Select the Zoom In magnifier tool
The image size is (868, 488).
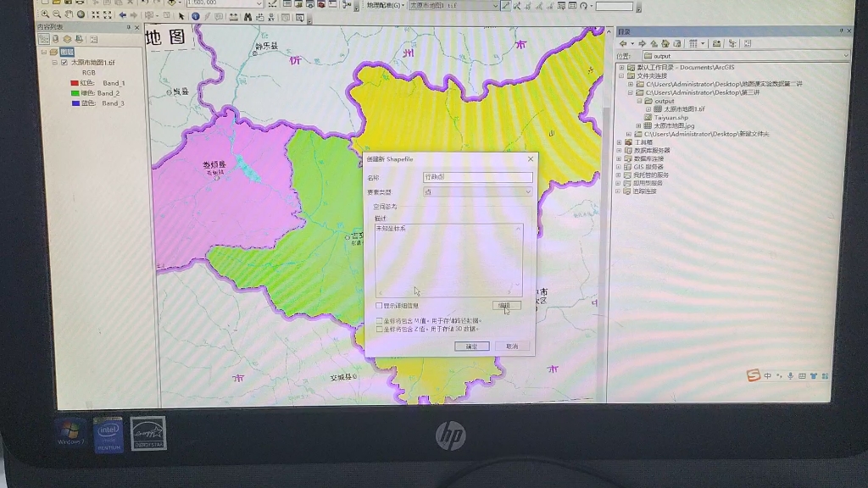pos(45,15)
